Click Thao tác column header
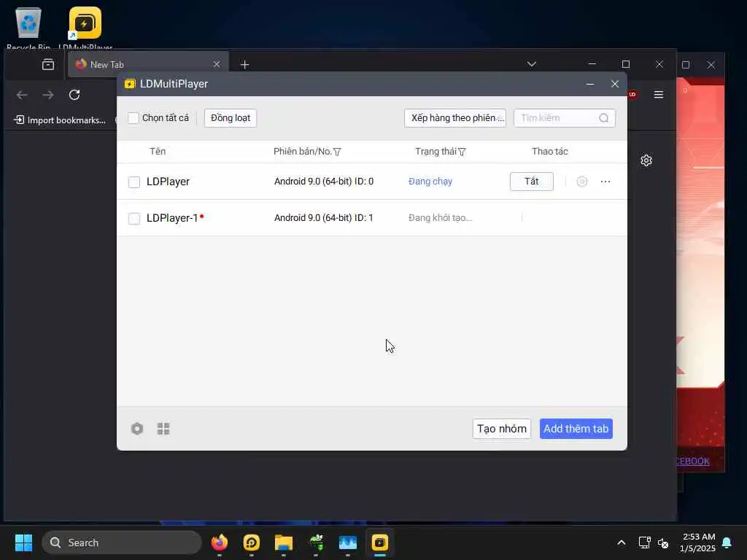The width and height of the screenshot is (747, 560). click(x=550, y=152)
